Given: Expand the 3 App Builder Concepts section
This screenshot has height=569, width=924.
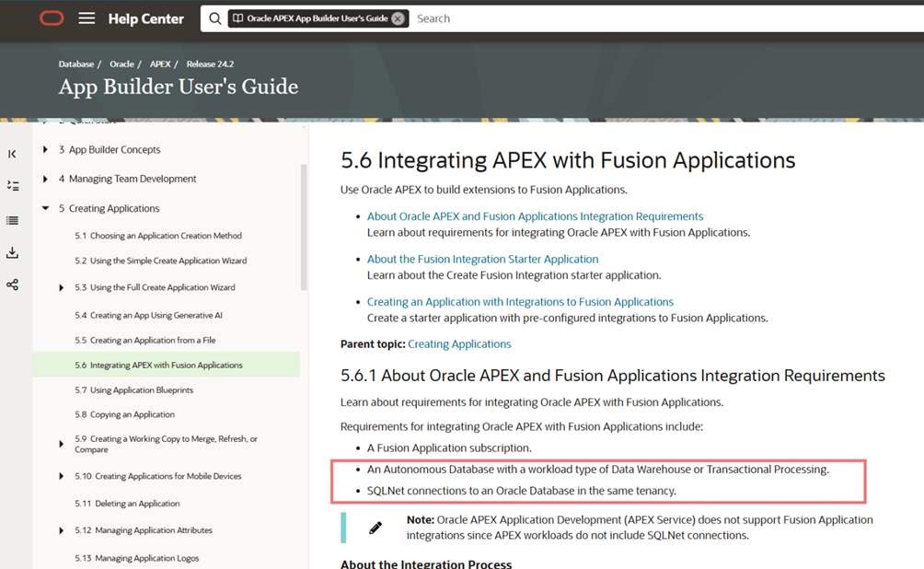Looking at the screenshot, I should 45,150.
